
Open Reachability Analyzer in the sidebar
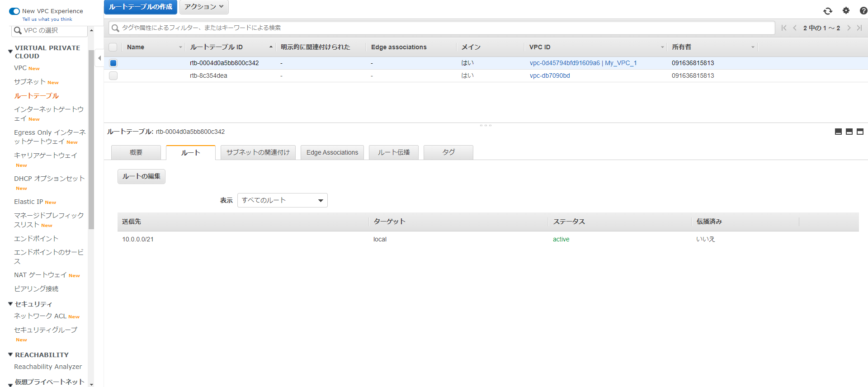pos(48,367)
